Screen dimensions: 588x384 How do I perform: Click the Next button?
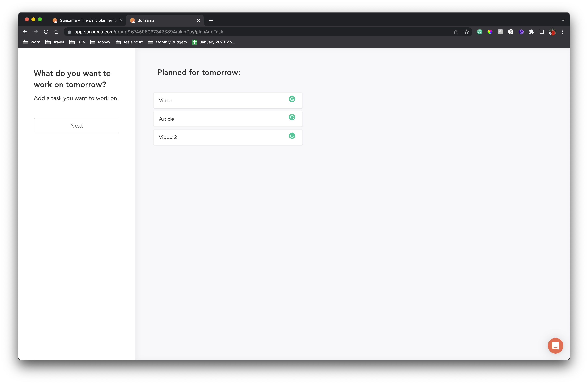point(76,126)
